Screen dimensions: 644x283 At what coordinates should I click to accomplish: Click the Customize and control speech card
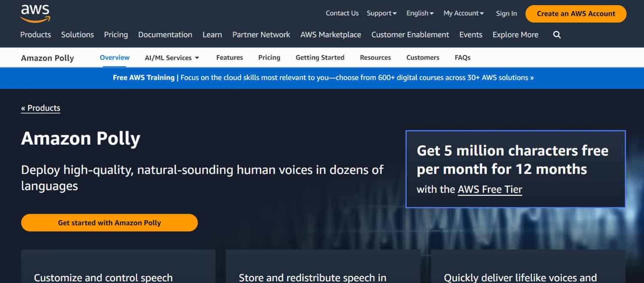[118, 266]
